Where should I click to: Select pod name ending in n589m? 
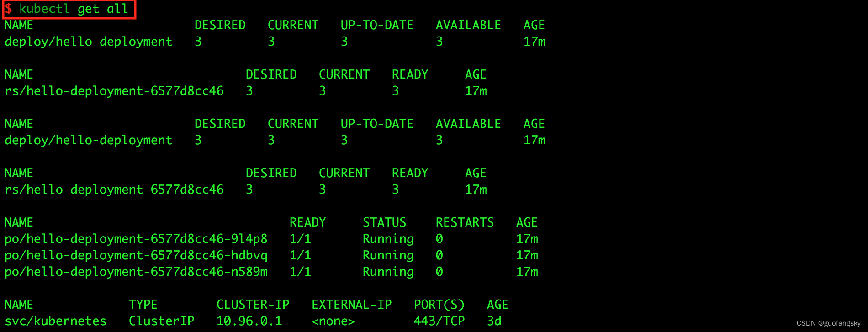pyautogui.click(x=136, y=272)
